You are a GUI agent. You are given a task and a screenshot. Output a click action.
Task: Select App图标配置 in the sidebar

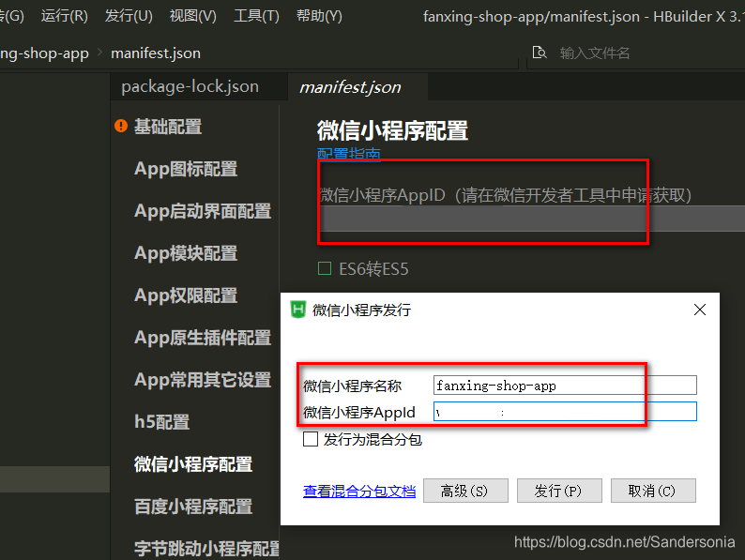coord(186,169)
